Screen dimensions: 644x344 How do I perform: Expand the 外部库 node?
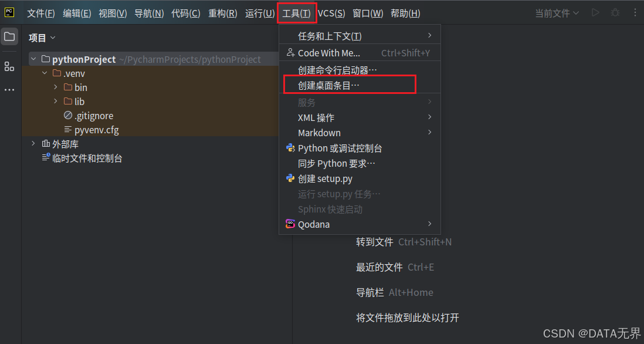(x=33, y=143)
